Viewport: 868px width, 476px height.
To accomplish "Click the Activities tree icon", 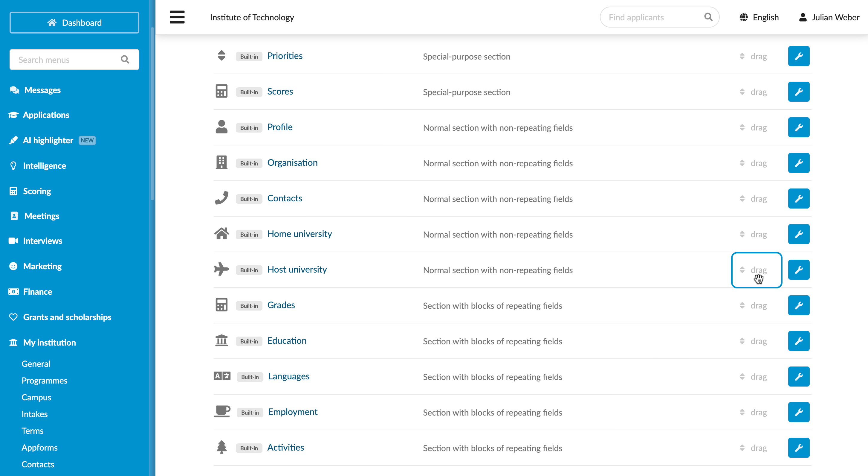I will click(221, 447).
